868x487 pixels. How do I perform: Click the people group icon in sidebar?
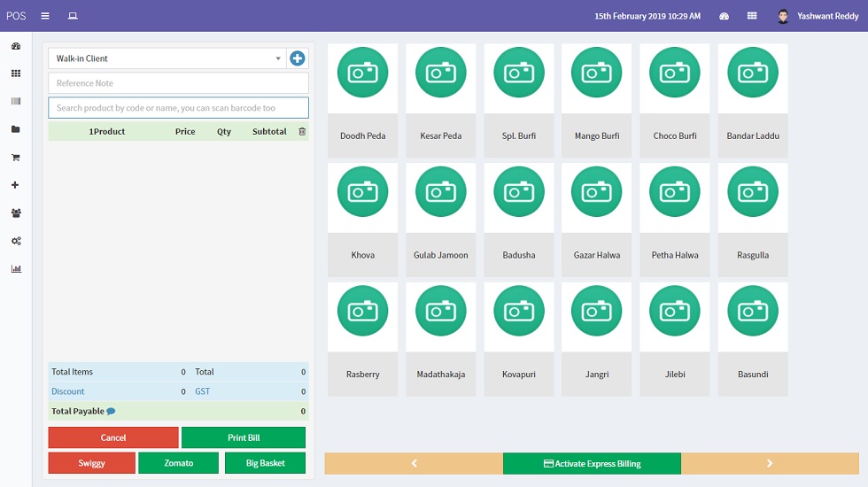pos(16,213)
